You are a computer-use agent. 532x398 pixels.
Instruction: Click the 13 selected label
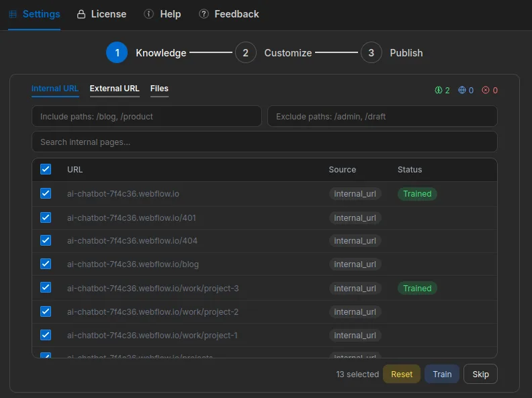pyautogui.click(x=357, y=375)
